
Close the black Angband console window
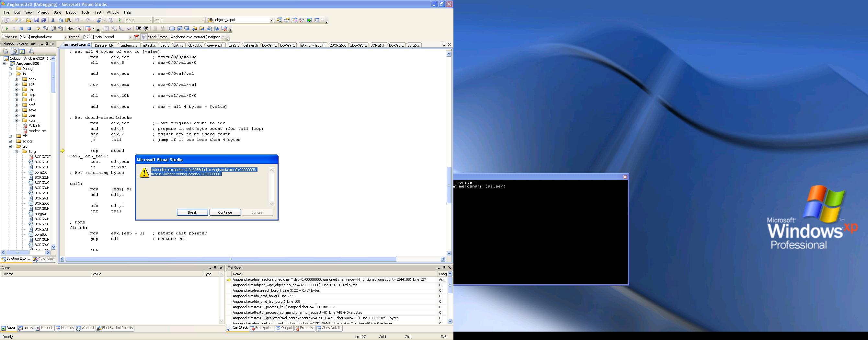pos(625,177)
